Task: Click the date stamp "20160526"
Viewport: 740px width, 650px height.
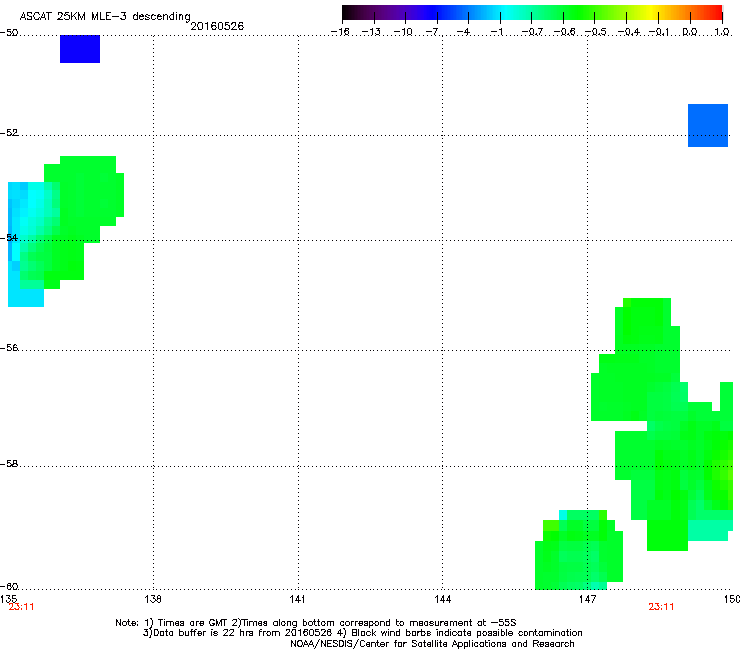Action: pyautogui.click(x=217, y=26)
